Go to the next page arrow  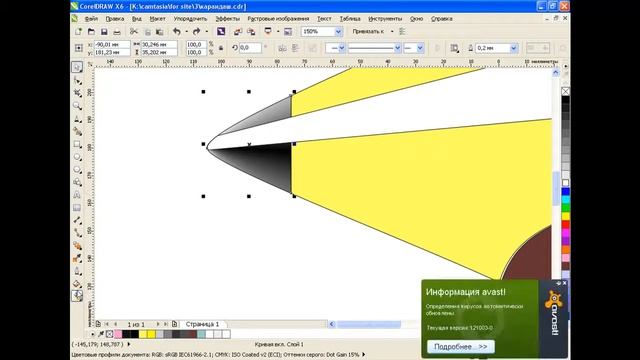(x=158, y=324)
